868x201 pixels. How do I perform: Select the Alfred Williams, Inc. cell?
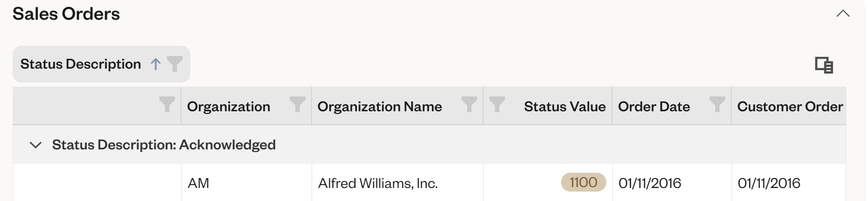[x=378, y=183]
